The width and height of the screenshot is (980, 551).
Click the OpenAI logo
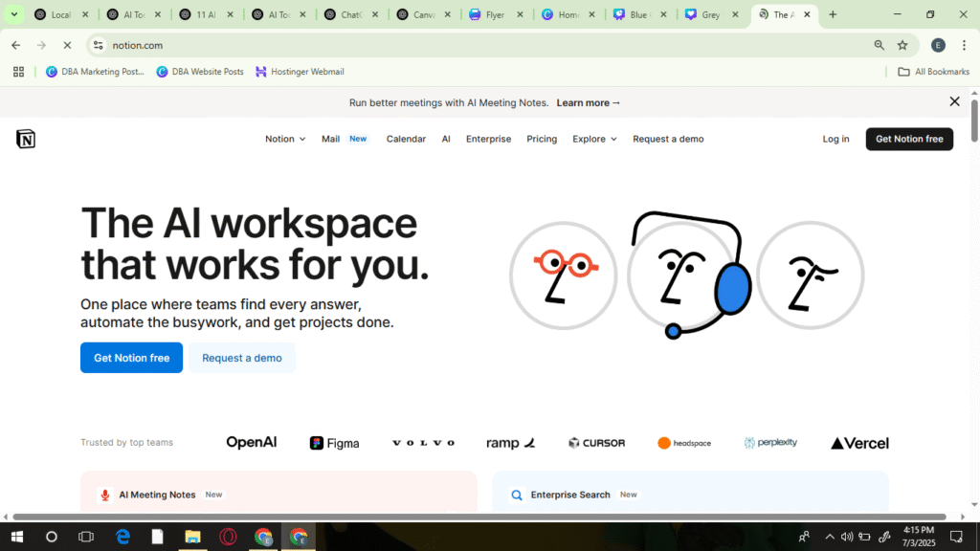pos(252,442)
